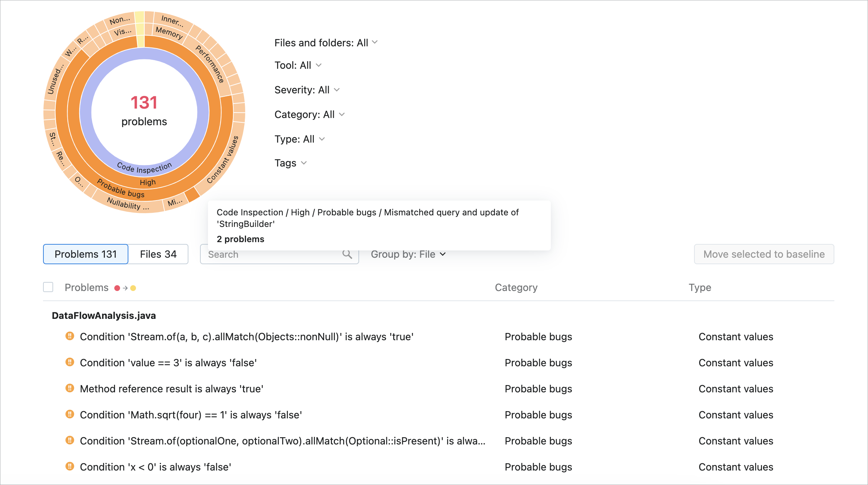Click warning icon beside Method reference result
This screenshot has width=868, height=485.
click(70, 388)
